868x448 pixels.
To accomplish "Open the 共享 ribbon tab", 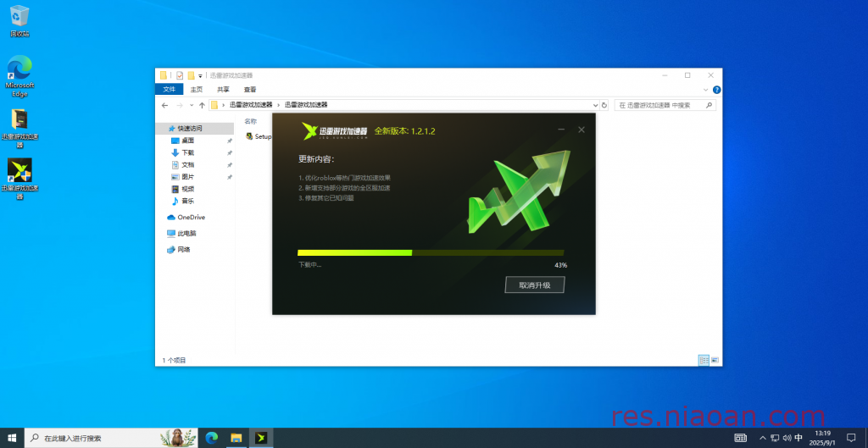I will tap(223, 90).
